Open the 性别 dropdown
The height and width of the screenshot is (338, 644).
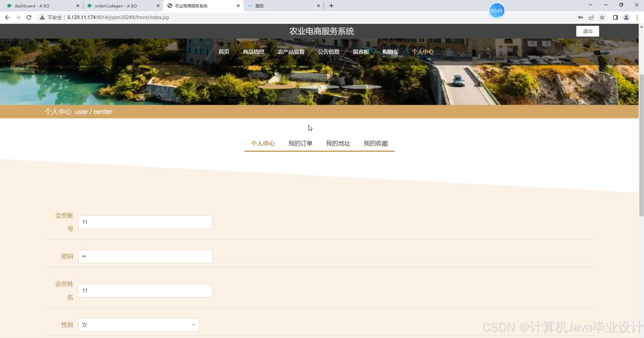[139, 325]
